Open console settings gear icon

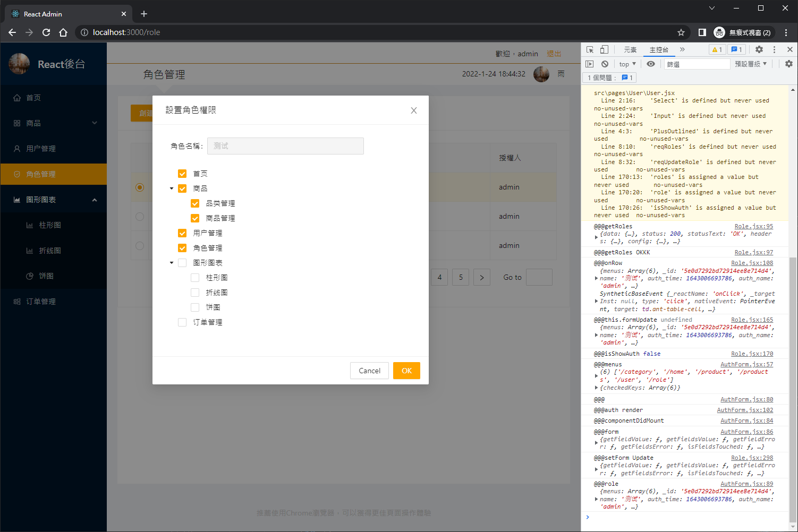[x=789, y=64]
